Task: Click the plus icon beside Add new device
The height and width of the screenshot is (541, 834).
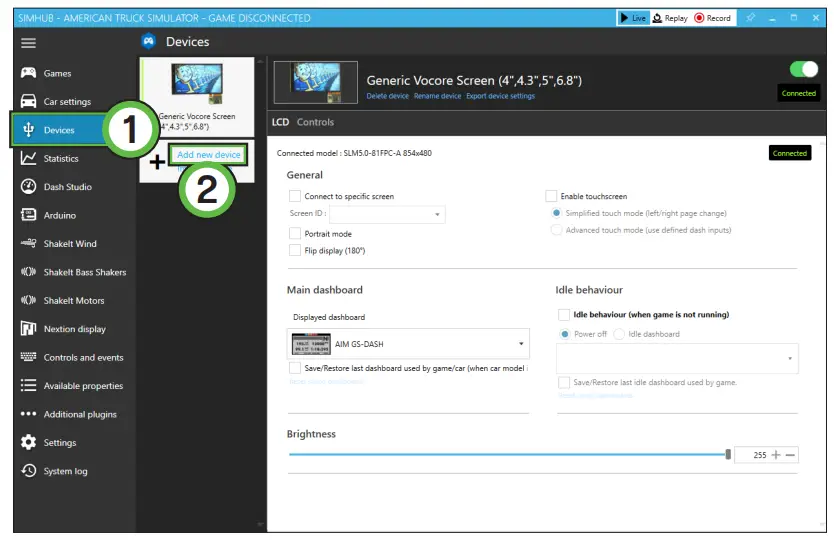Action: (x=157, y=161)
